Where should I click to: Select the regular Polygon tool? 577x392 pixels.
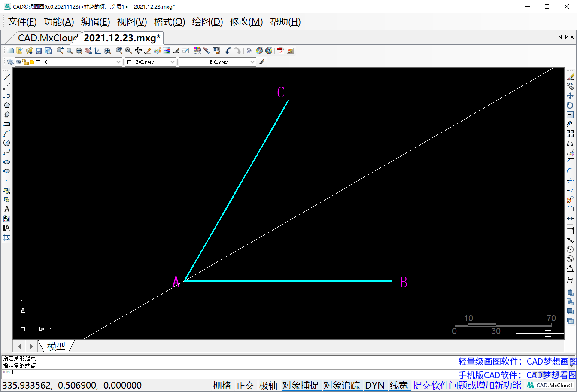click(x=7, y=105)
